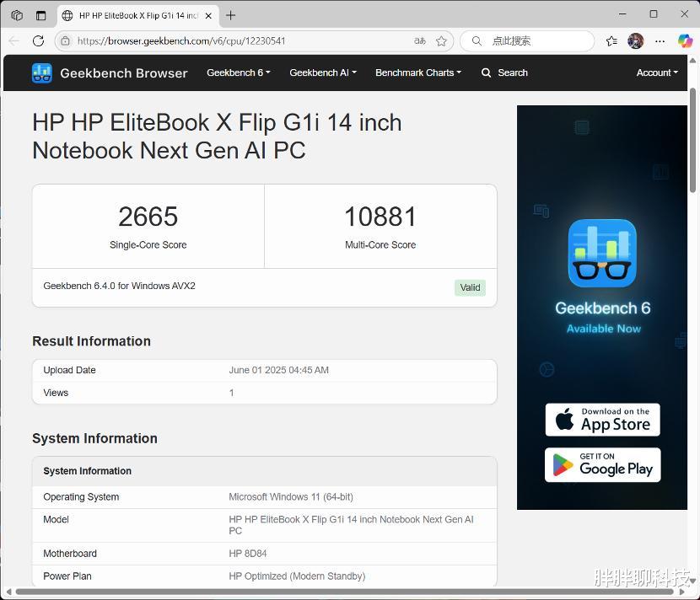Viewport: 700px width, 600px height.
Task: Expand the Benchmark Charts dropdown
Action: [x=418, y=72]
